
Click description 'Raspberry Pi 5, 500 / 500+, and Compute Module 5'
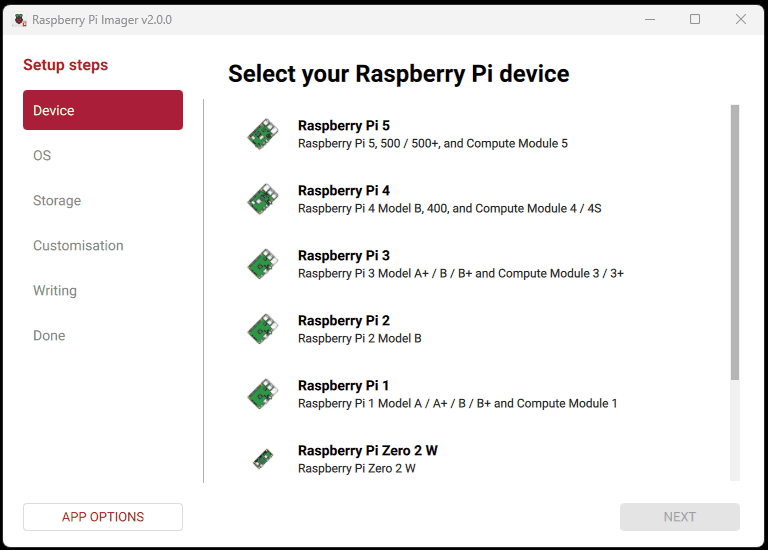click(433, 143)
